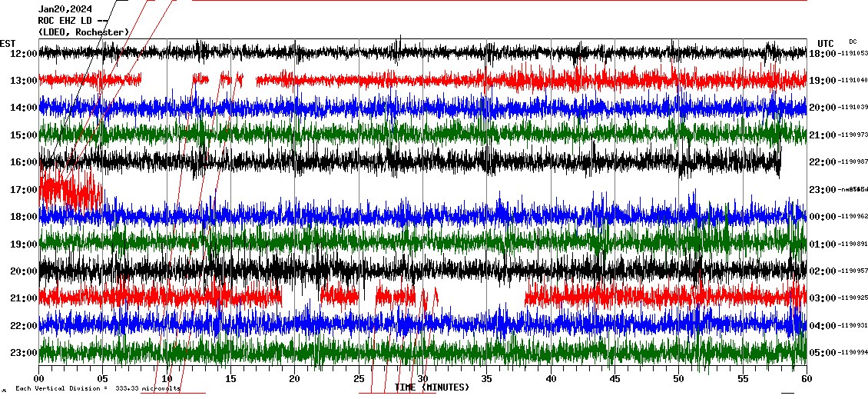Click the DC column header

tap(853, 42)
